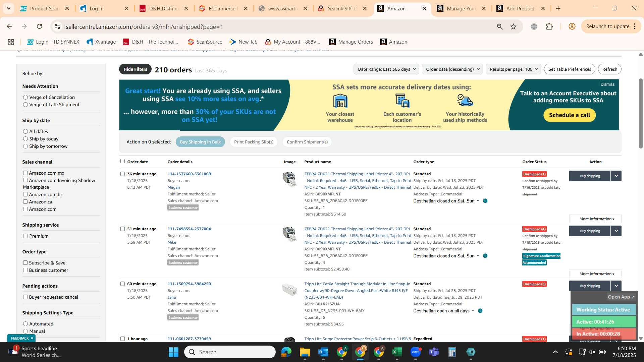Screen dimensions: 644x362
Task: Expand More information for order 114-1337660-5361069
Action: 595,219
